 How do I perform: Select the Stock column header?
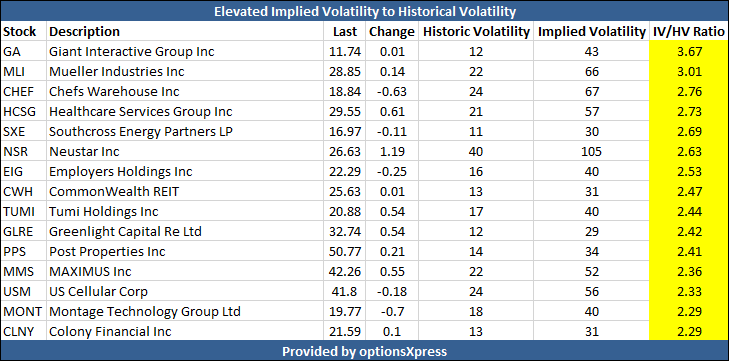coord(23,31)
